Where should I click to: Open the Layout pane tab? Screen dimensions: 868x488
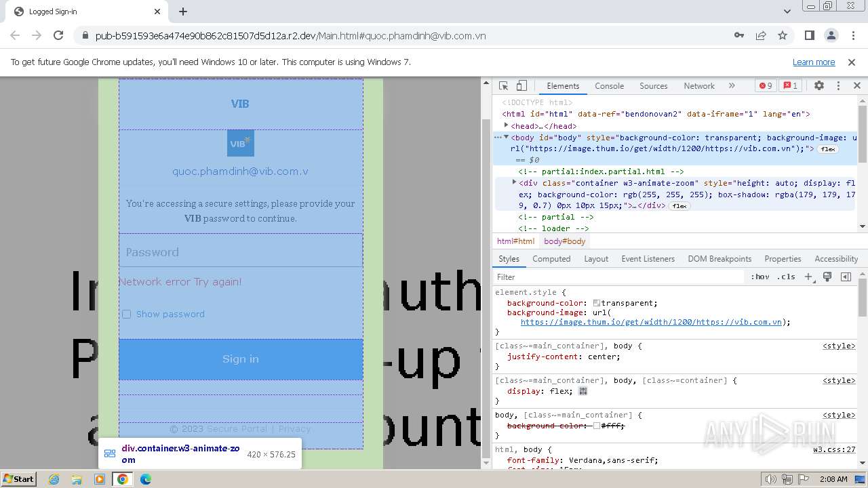pos(596,259)
